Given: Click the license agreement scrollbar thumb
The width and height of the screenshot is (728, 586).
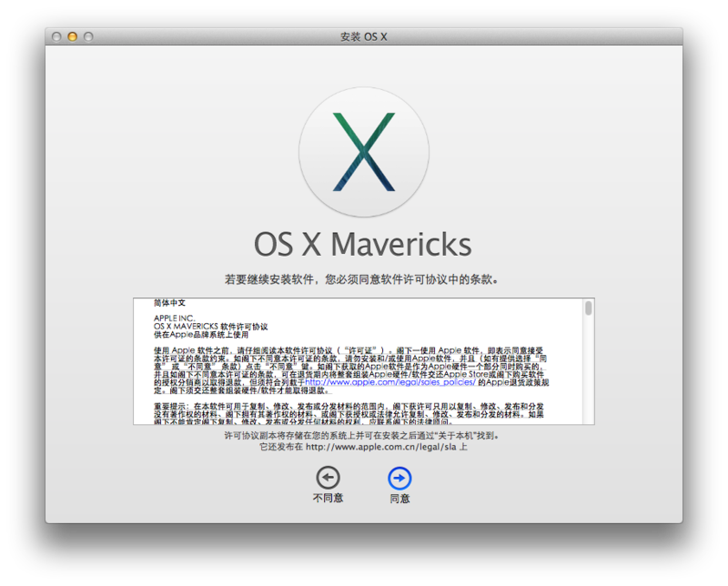Looking at the screenshot, I should click(588, 308).
